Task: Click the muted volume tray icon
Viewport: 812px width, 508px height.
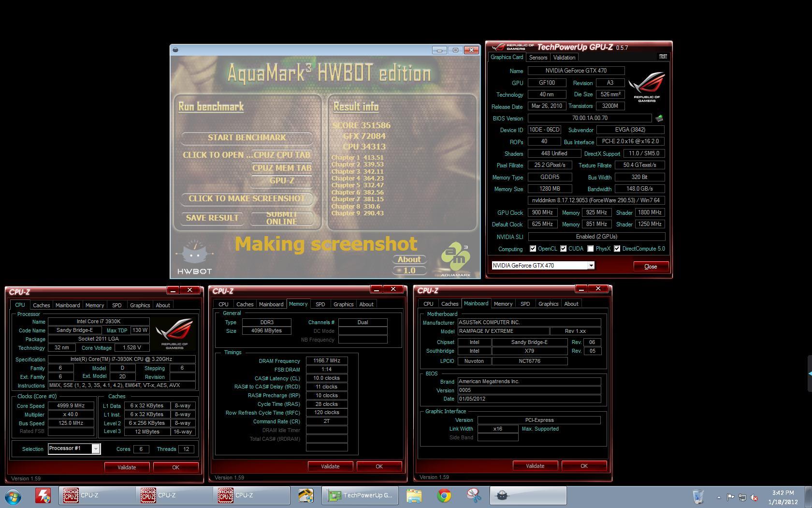Action: (x=754, y=497)
